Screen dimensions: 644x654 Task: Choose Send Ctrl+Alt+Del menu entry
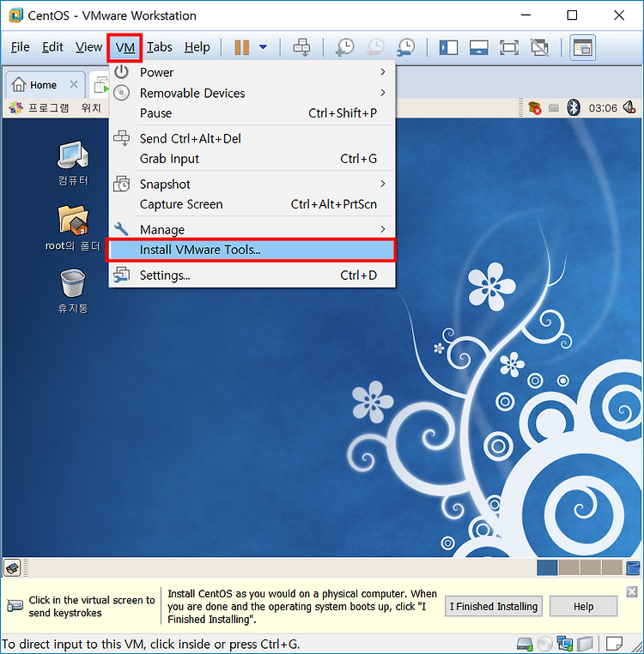pos(252,138)
